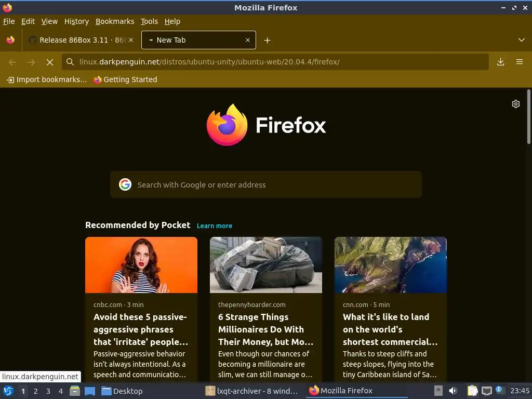Open the cnbc.com story thumbnail
The height and width of the screenshot is (399, 532).
[141, 265]
